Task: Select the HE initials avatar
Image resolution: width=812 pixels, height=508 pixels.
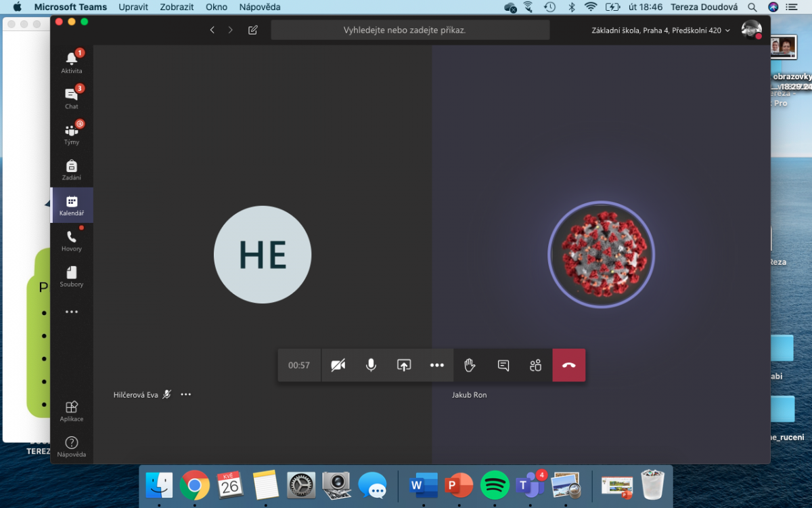Action: [263, 255]
